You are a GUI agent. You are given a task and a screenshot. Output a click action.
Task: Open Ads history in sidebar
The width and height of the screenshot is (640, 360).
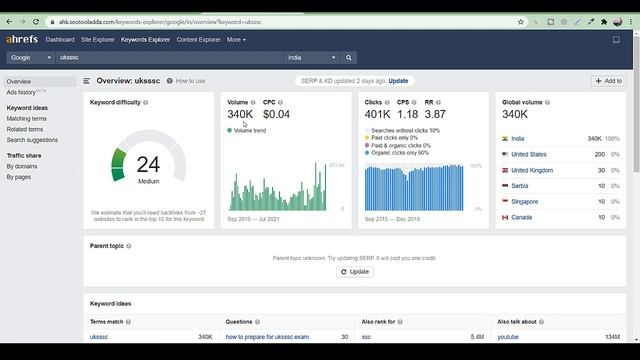[x=21, y=93]
